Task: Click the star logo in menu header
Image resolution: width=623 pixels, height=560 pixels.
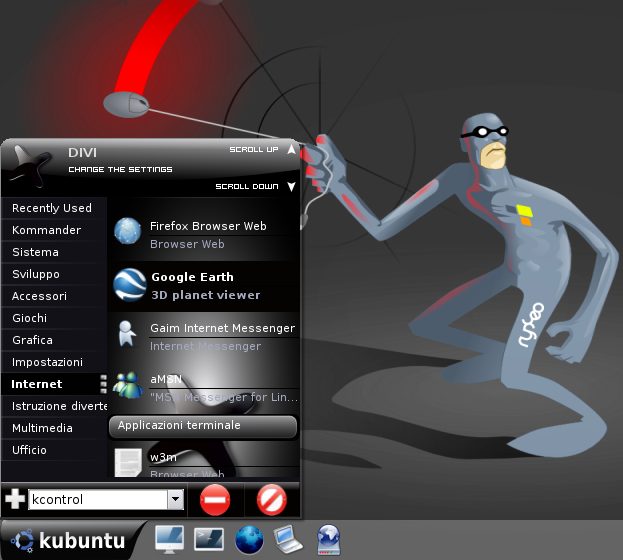Action: pos(30,166)
